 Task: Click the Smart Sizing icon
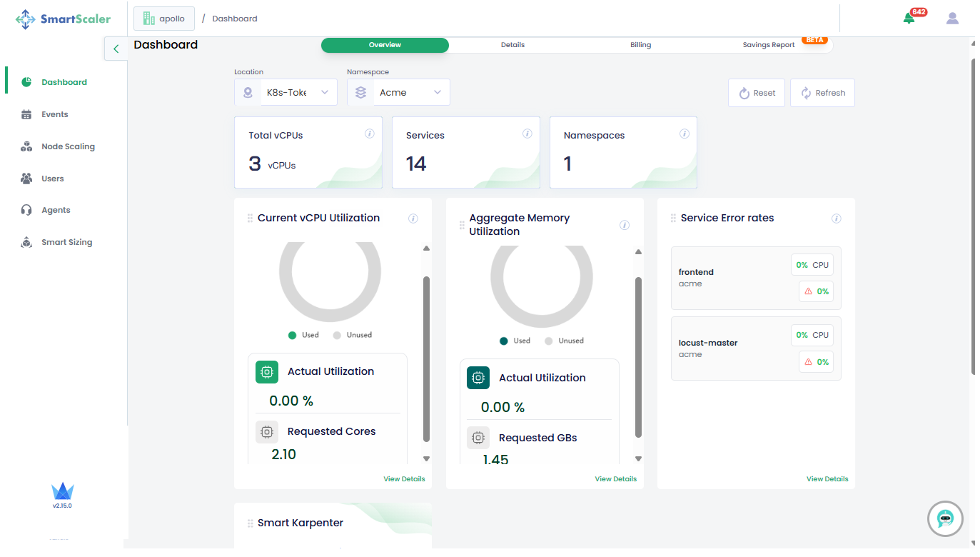click(x=26, y=242)
